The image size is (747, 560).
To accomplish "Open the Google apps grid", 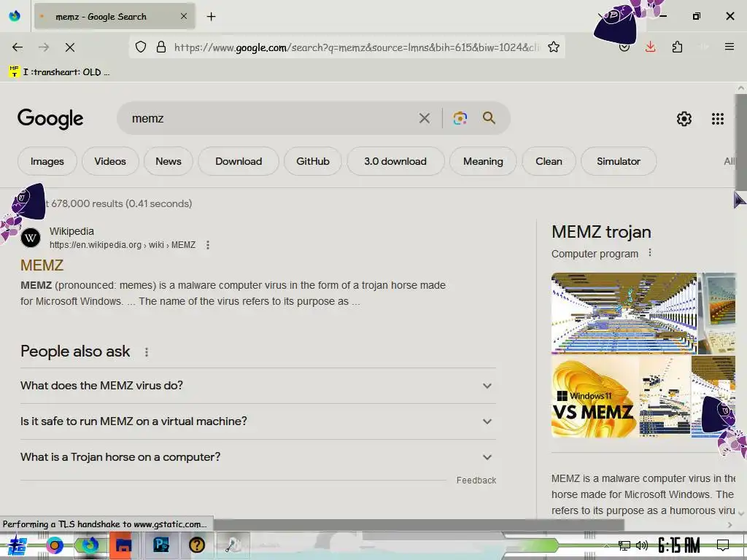I will 718,119.
